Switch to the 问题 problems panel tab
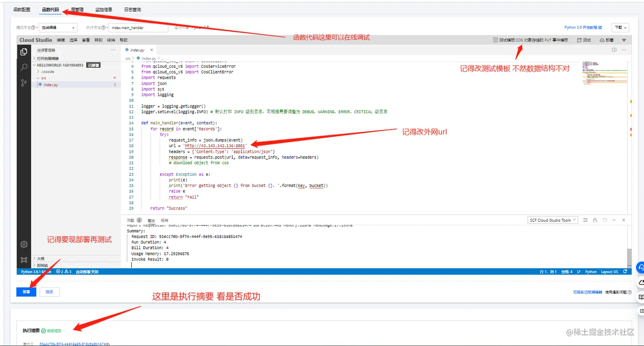 [x=130, y=220]
